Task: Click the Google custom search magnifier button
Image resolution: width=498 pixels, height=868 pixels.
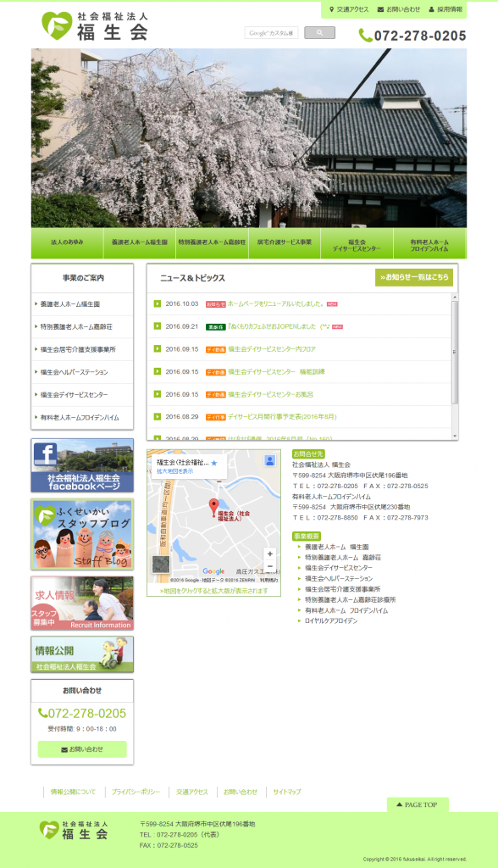Action: click(x=319, y=33)
